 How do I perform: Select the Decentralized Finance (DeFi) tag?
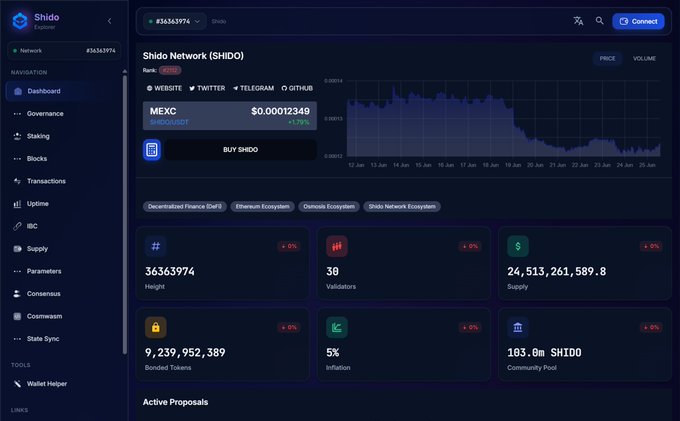pos(185,206)
